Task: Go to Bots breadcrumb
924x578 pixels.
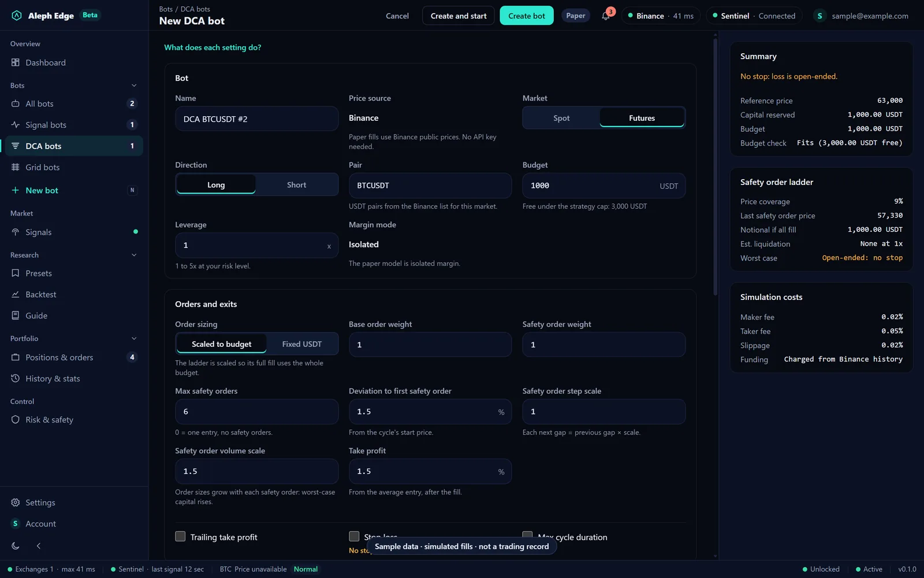Action: pyautogui.click(x=166, y=9)
